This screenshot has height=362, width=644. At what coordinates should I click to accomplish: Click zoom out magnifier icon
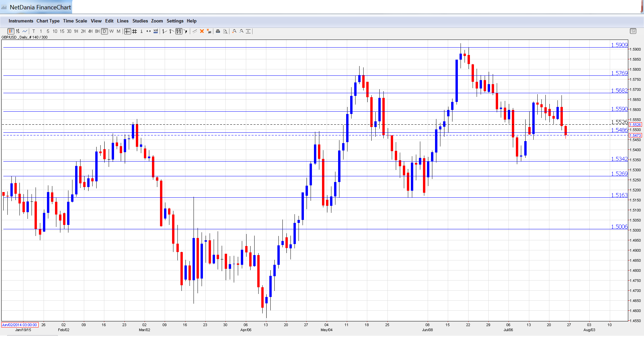(241, 31)
